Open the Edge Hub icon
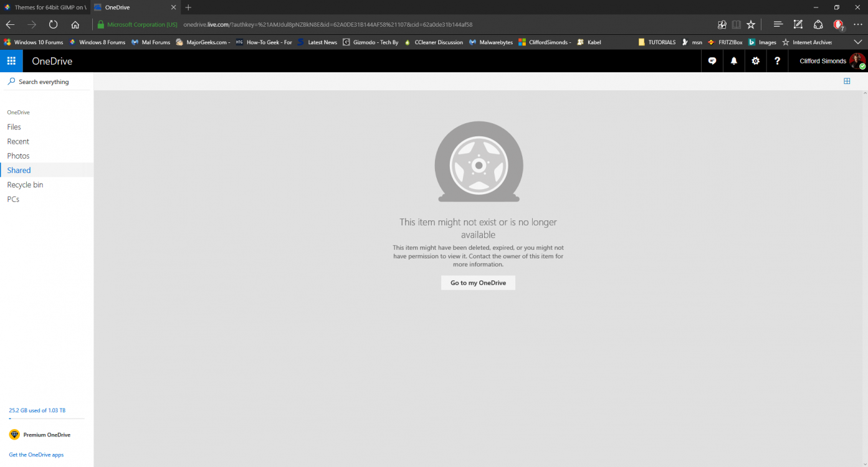868x467 pixels. pos(778,24)
